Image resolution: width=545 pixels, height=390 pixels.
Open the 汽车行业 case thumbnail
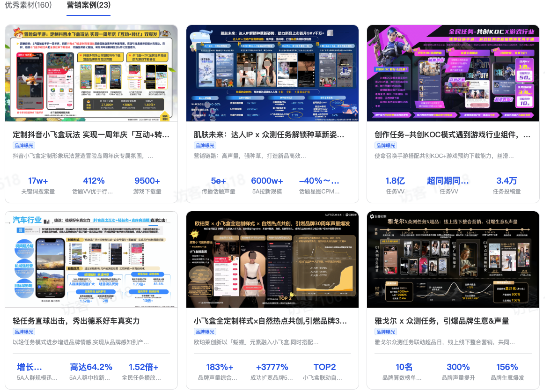[x=91, y=259]
